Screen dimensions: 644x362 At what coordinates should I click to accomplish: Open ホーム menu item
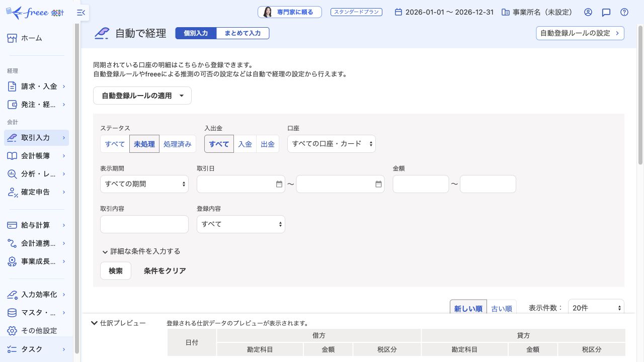point(36,38)
